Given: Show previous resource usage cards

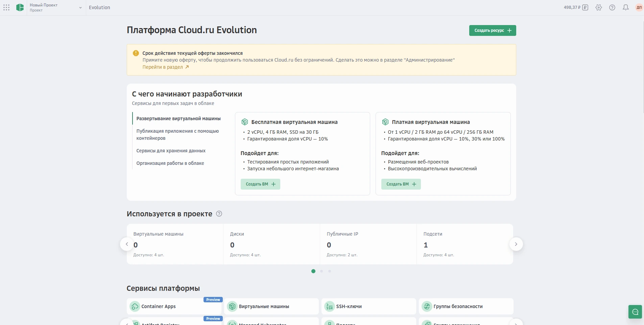Looking at the screenshot, I should click(127, 244).
